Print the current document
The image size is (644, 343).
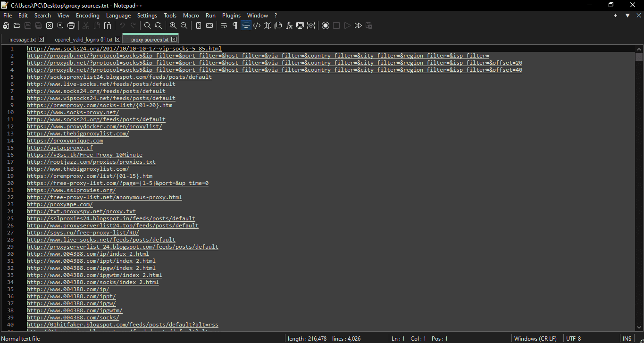pyautogui.click(x=71, y=25)
